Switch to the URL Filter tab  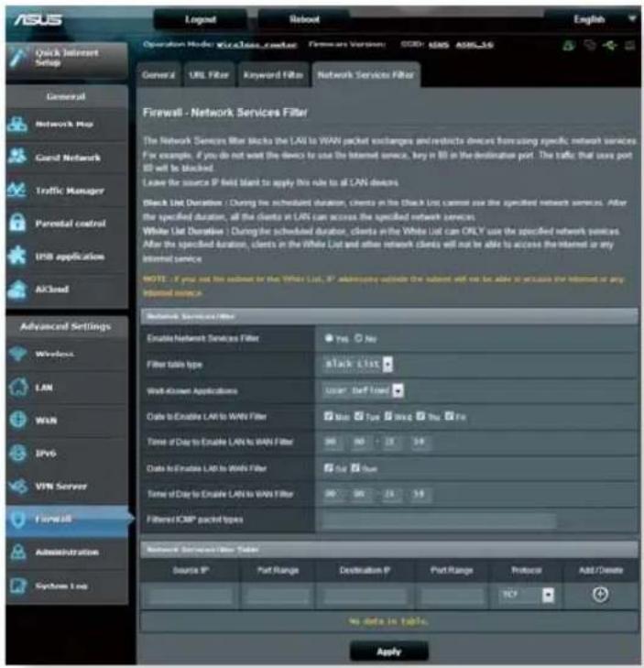point(209,75)
